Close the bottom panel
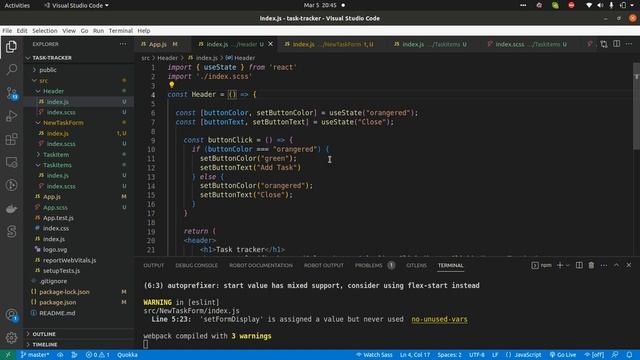The image size is (640, 360). click(x=629, y=265)
